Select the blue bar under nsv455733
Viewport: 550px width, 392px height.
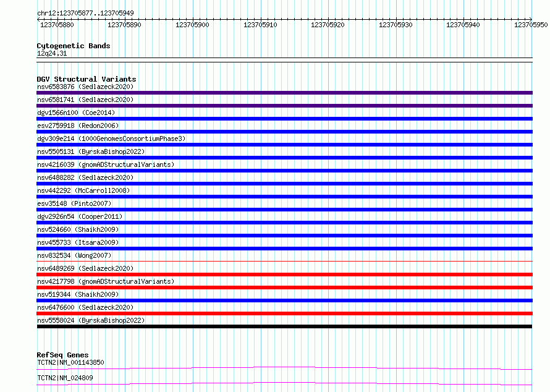coord(284,249)
